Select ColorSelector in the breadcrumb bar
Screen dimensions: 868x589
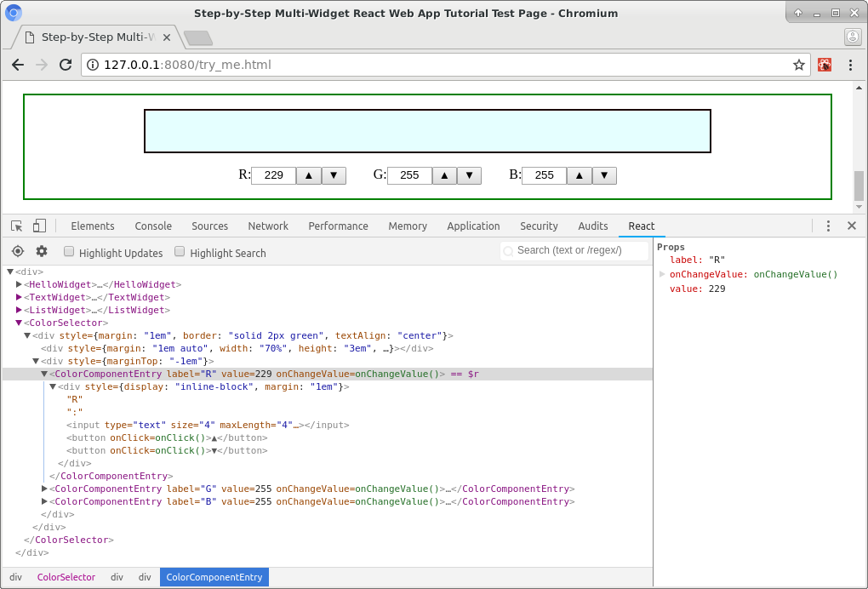[66, 577]
